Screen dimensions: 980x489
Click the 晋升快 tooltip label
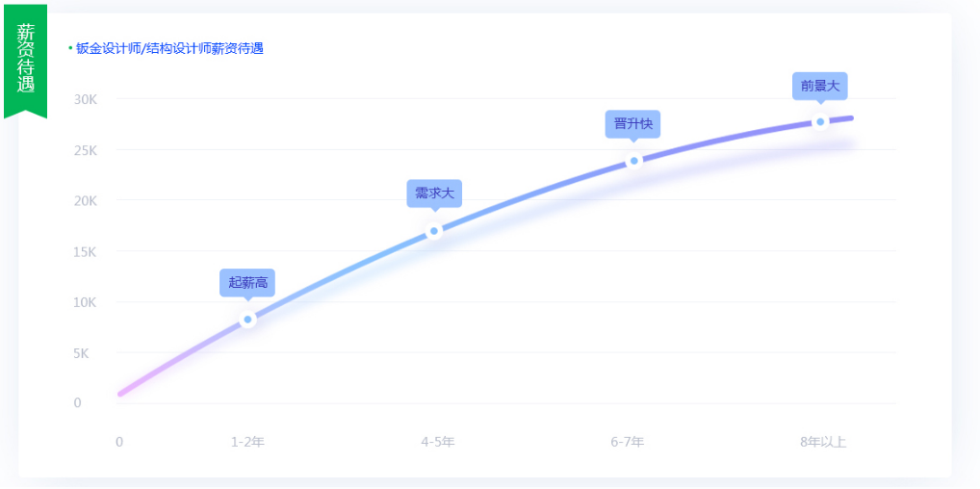pos(633,123)
